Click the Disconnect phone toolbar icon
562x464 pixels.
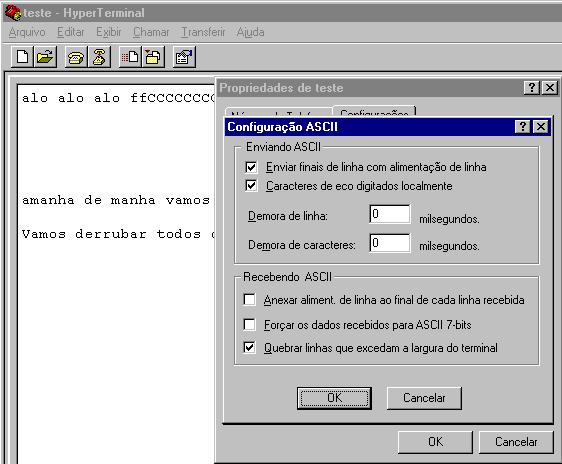(99, 57)
